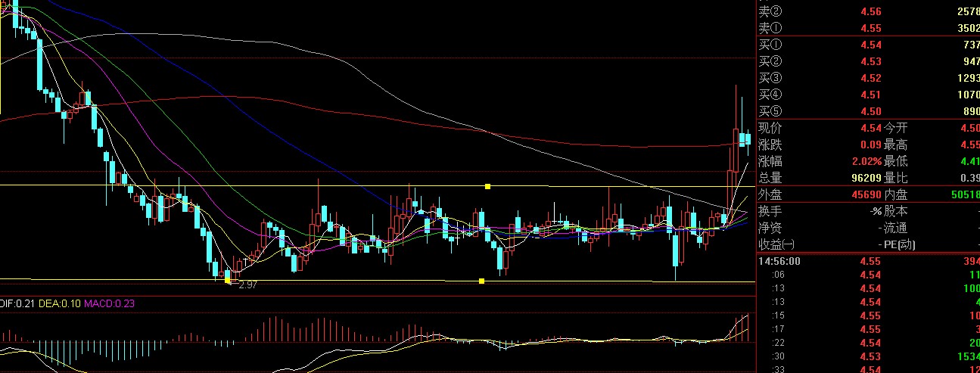This screenshot has height=373, width=980.
Task: Select the :22 tick row
Action: [869, 343]
